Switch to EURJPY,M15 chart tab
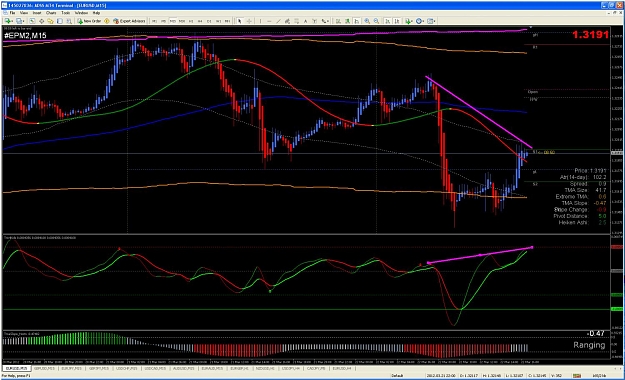 72,368
